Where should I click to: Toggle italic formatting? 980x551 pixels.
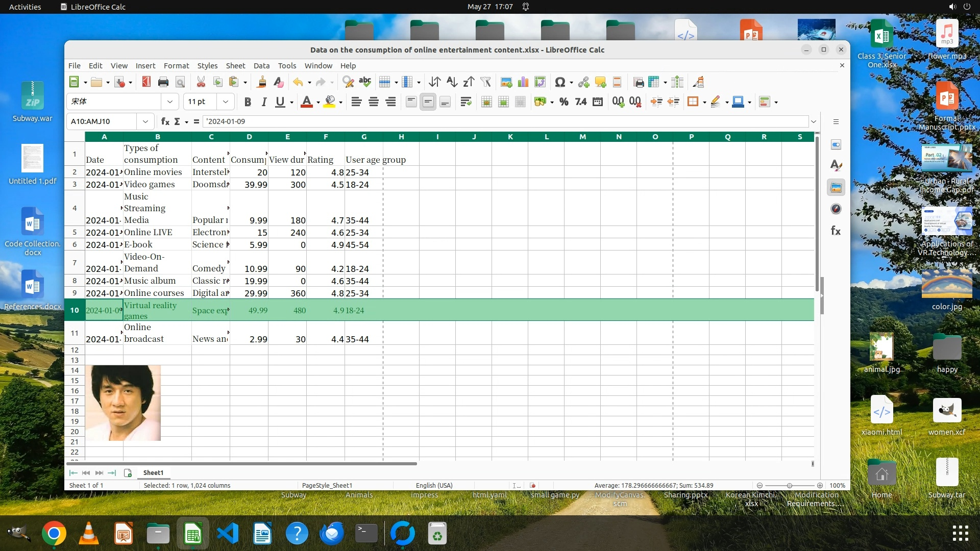click(264, 102)
